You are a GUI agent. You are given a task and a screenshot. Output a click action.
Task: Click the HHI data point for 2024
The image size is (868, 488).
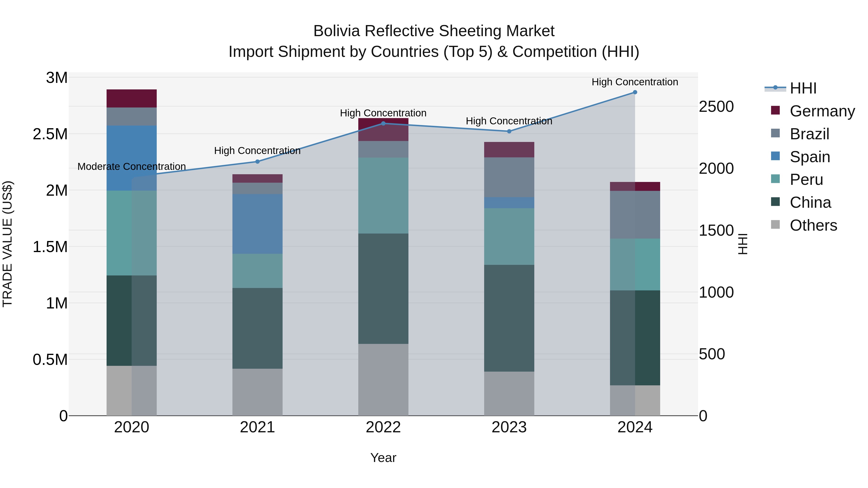[x=635, y=92]
